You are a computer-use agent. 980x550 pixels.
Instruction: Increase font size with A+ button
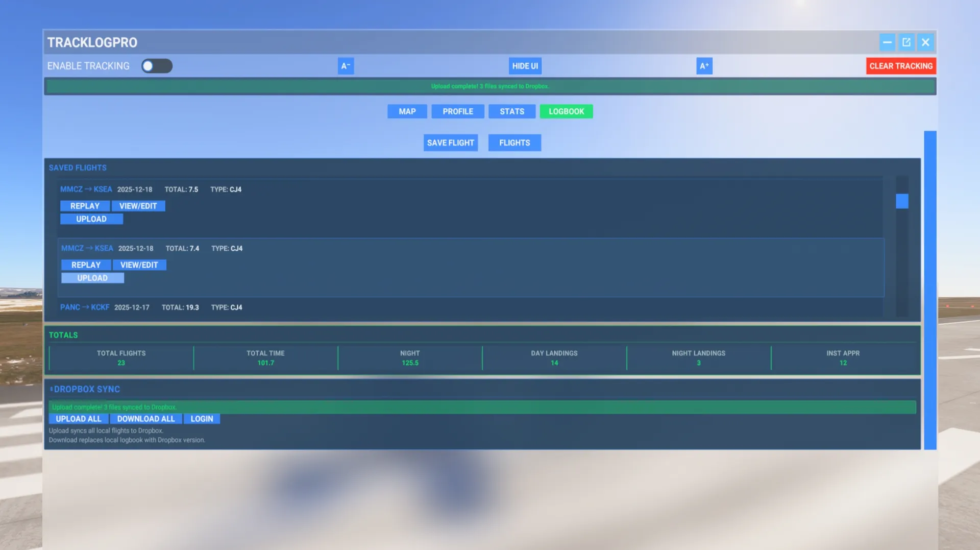(704, 66)
